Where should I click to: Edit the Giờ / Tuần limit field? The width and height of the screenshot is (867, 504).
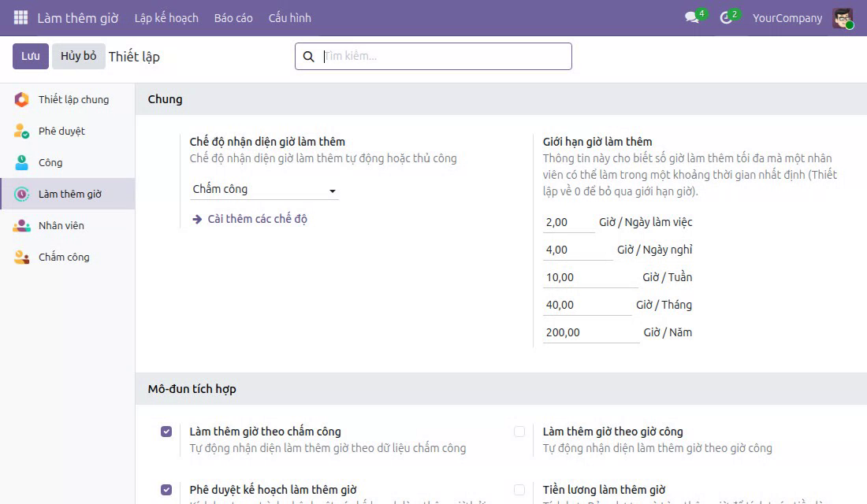click(590, 277)
